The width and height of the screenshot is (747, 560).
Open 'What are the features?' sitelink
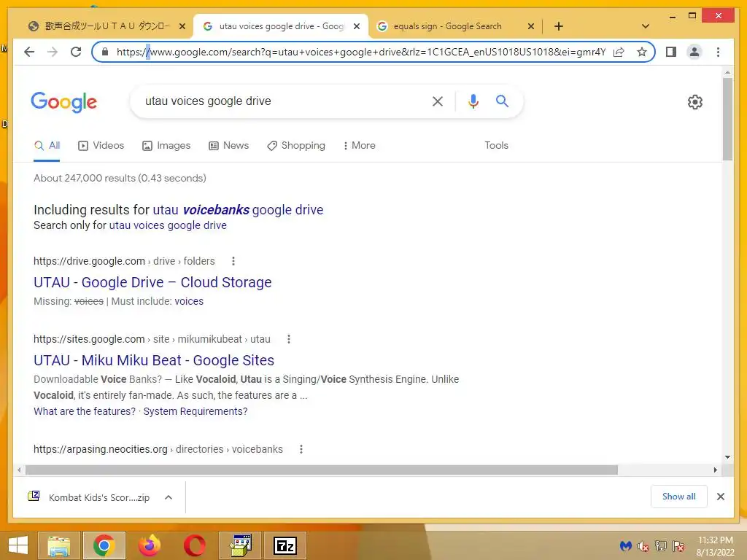point(85,411)
